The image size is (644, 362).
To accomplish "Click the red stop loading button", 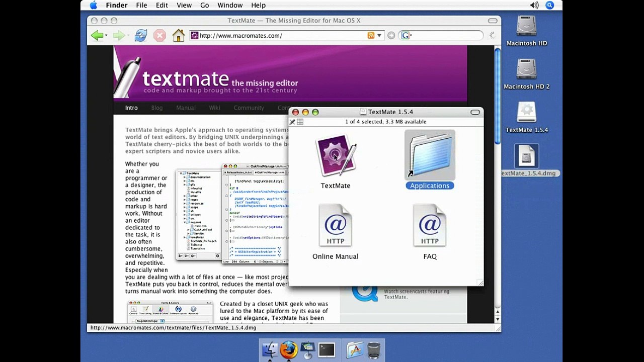I will tap(159, 35).
